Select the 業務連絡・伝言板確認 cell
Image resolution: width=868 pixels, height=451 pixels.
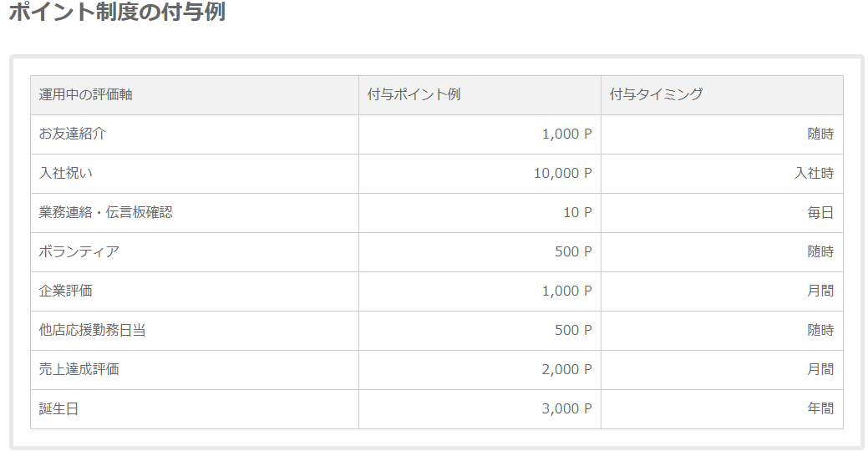[195, 213]
